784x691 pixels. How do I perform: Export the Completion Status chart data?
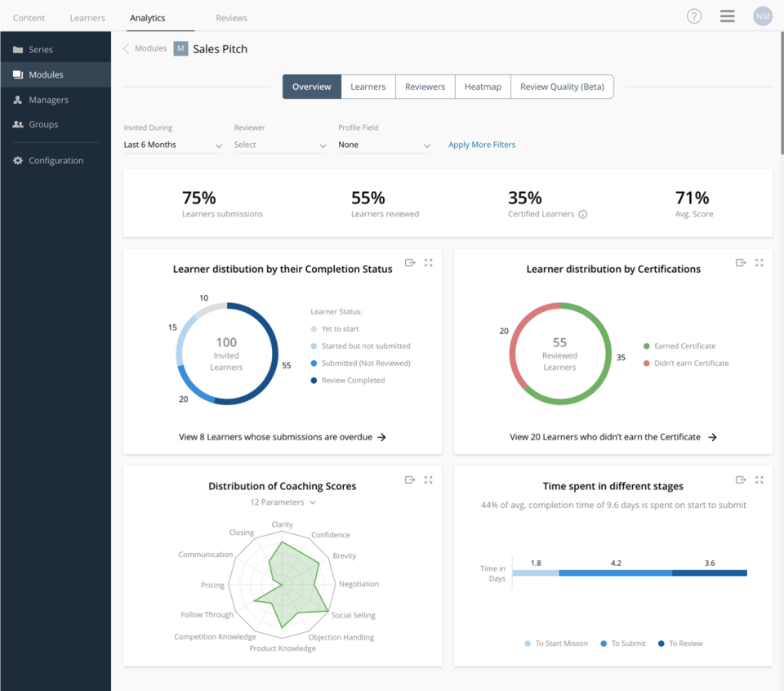[x=409, y=262]
